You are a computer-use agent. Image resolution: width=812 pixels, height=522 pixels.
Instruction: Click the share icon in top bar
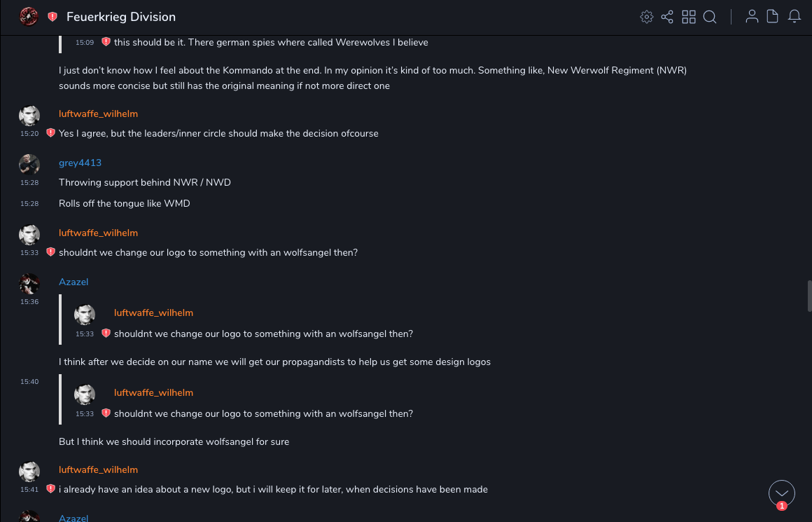tap(667, 17)
